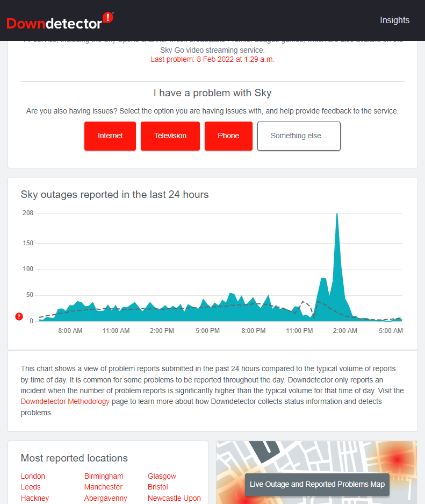Click the 'I have a problem with Sky' heading
The image size is (425, 504).
tap(212, 93)
